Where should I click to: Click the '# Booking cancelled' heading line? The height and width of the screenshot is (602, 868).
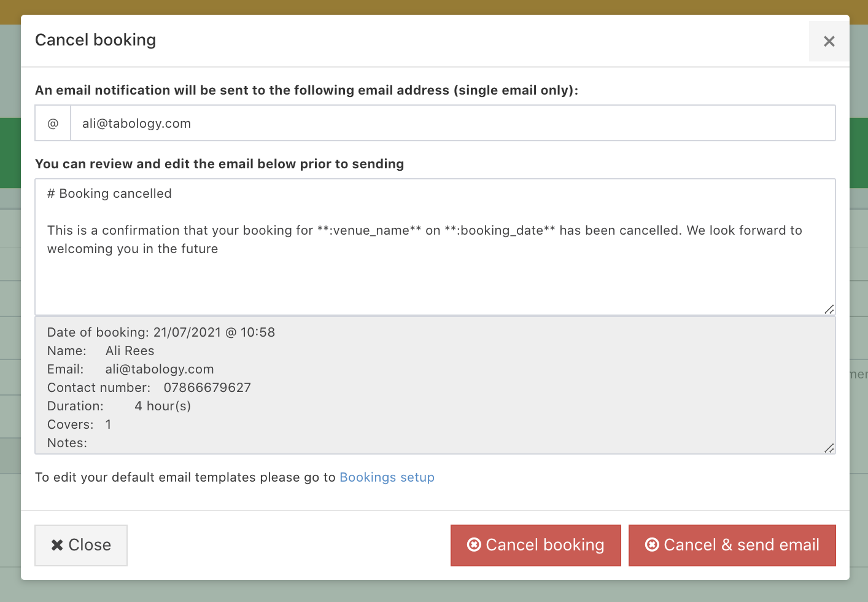point(110,193)
